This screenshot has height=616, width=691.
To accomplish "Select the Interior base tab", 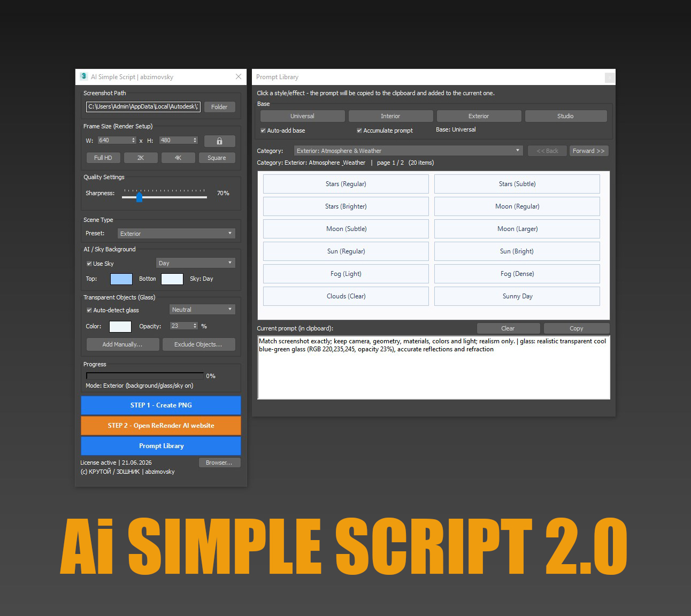I will pos(390,116).
